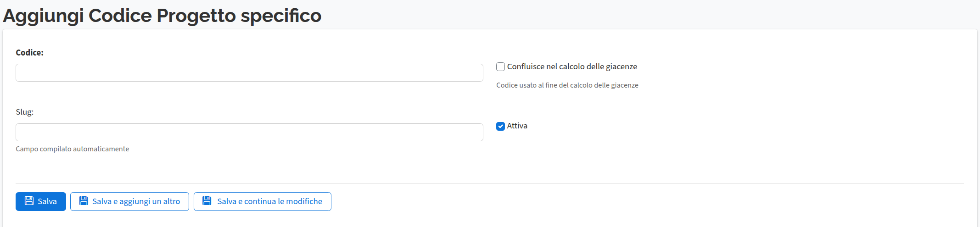Click the floppy disk icon in Salva button

[x=29, y=201]
